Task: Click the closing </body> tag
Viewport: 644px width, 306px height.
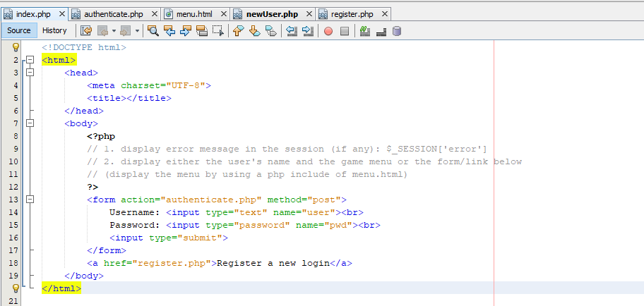Action: [84, 276]
